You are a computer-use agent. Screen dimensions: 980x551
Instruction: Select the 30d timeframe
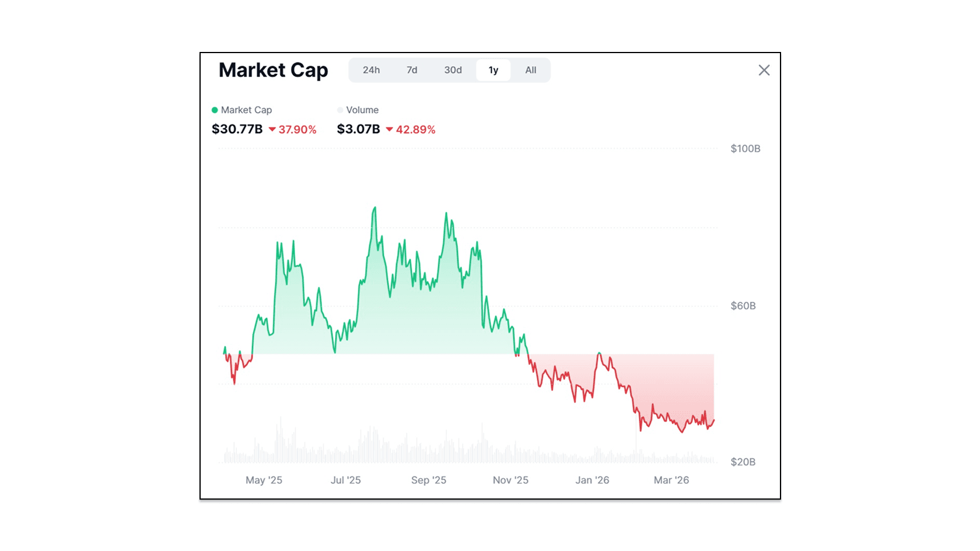coord(453,70)
